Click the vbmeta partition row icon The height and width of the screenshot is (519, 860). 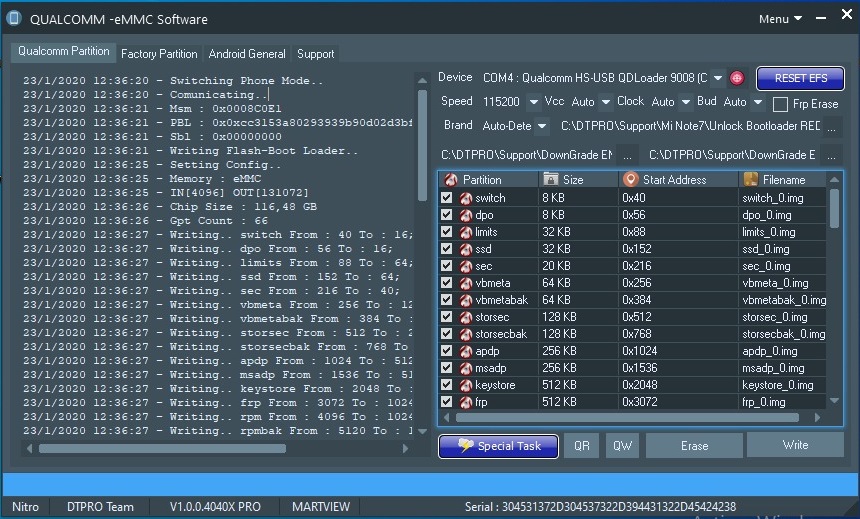[466, 283]
